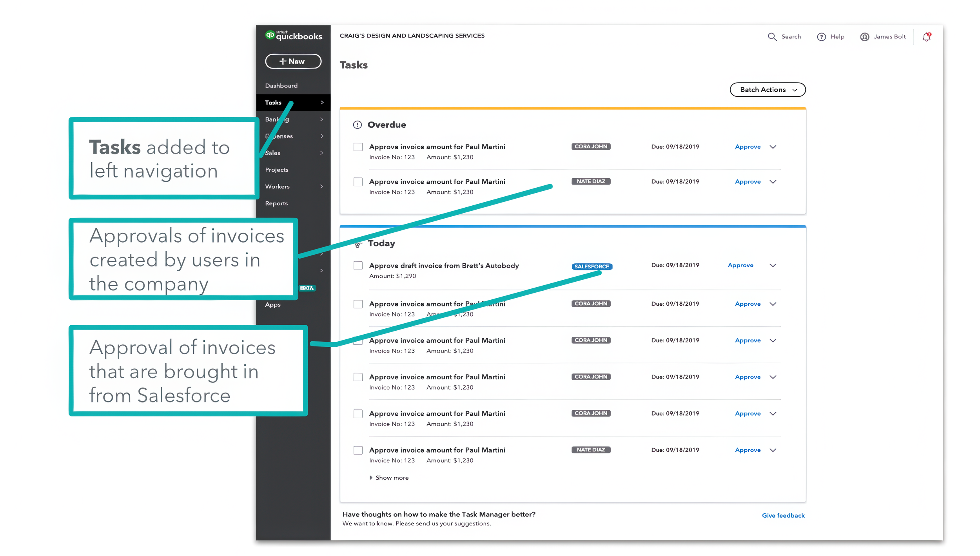
Task: Expand Show more tasks triangle
Action: 371,478
